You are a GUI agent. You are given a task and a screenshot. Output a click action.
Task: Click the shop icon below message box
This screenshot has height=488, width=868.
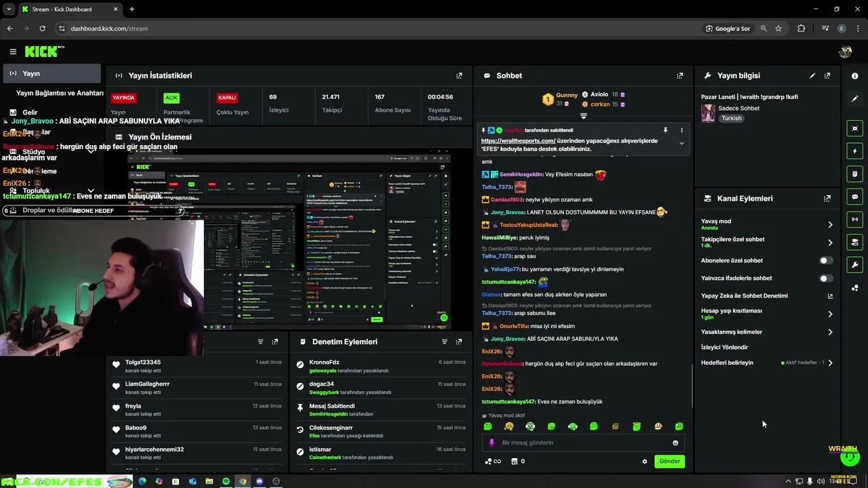(514, 462)
